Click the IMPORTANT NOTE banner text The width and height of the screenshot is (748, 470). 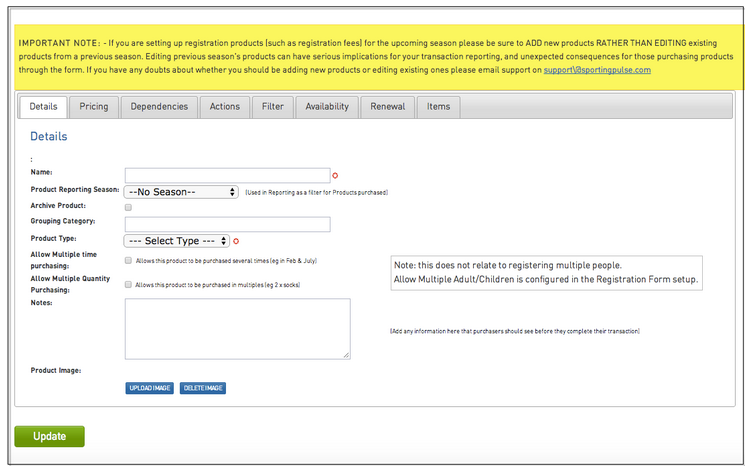point(376,56)
